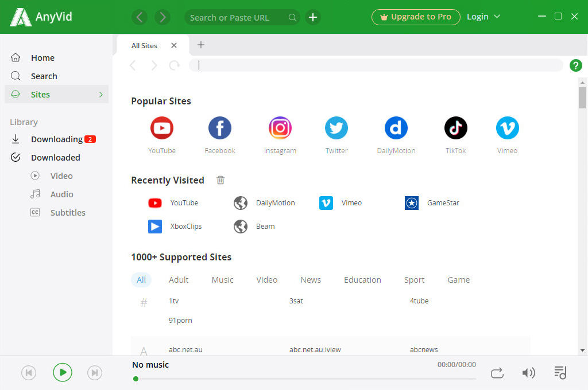This screenshot has width=588, height=390.
Task: Open the 3sat supported site
Action: click(x=296, y=301)
